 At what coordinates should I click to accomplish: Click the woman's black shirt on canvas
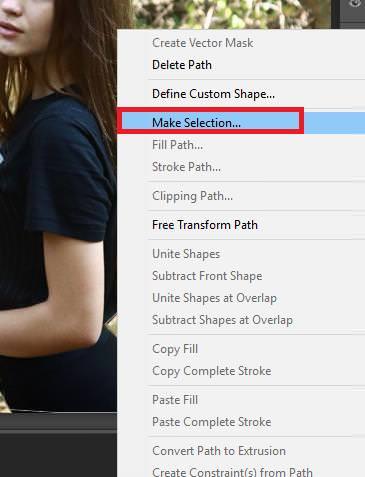(57, 173)
